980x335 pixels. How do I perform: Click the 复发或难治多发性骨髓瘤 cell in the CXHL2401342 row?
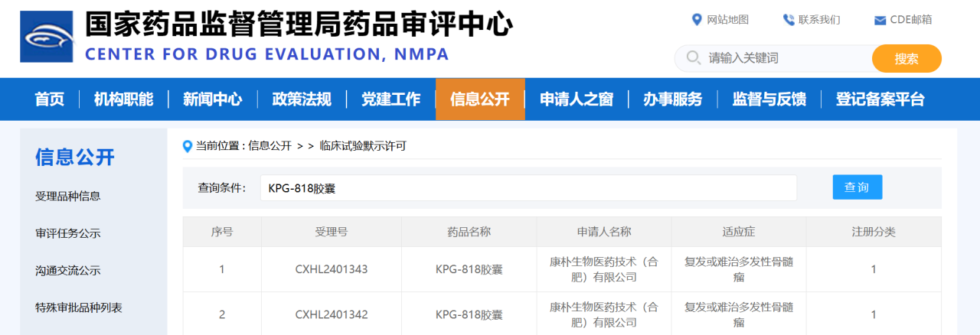(x=739, y=314)
